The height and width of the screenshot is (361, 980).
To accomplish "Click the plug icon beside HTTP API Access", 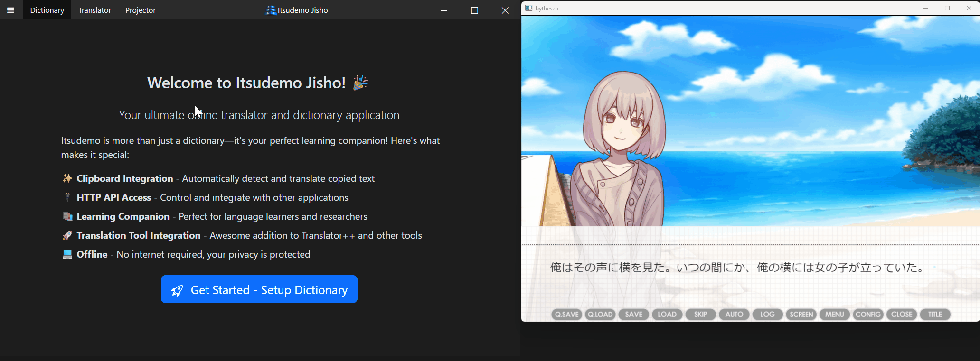I will pyautogui.click(x=67, y=197).
